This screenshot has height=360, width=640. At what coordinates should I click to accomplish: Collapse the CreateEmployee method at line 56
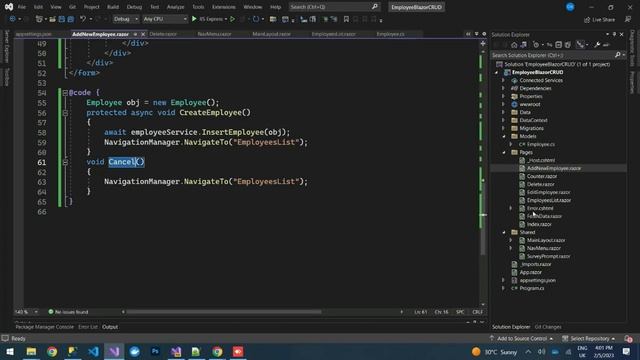65,113
